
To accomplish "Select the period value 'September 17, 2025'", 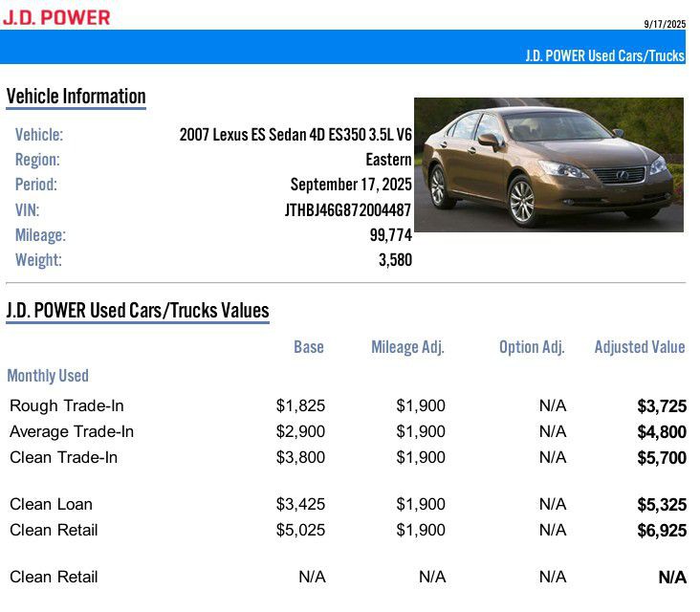I will pyautogui.click(x=351, y=185).
